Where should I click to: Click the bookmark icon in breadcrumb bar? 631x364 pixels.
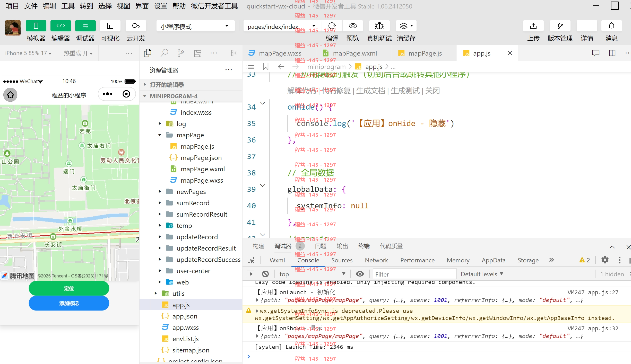coord(266,67)
